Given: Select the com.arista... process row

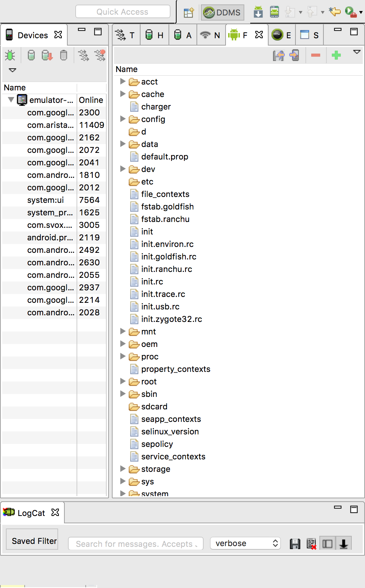Looking at the screenshot, I should (54, 125).
